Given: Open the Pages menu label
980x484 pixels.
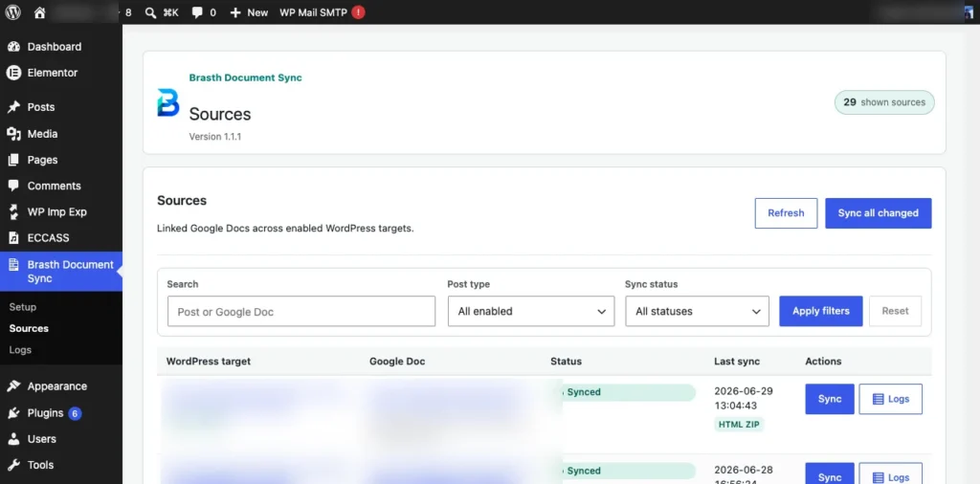Looking at the screenshot, I should pos(42,160).
